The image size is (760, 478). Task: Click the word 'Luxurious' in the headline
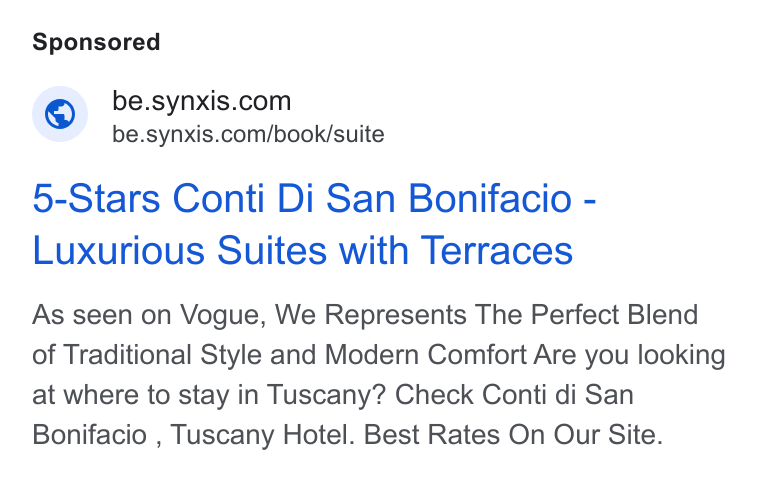119,251
